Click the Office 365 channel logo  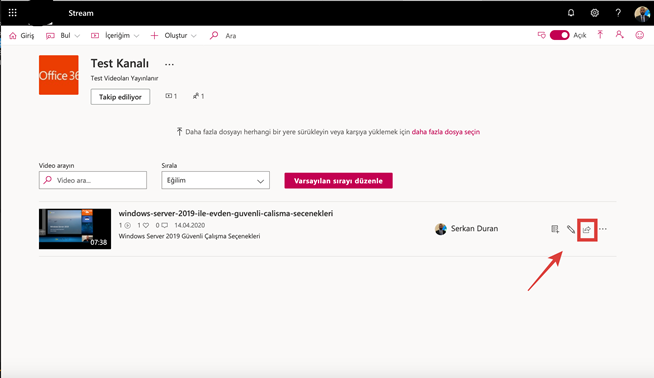59,75
